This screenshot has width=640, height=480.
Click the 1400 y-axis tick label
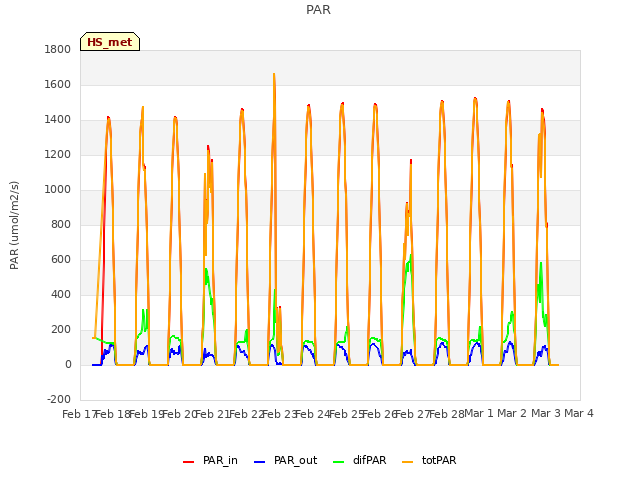58,120
